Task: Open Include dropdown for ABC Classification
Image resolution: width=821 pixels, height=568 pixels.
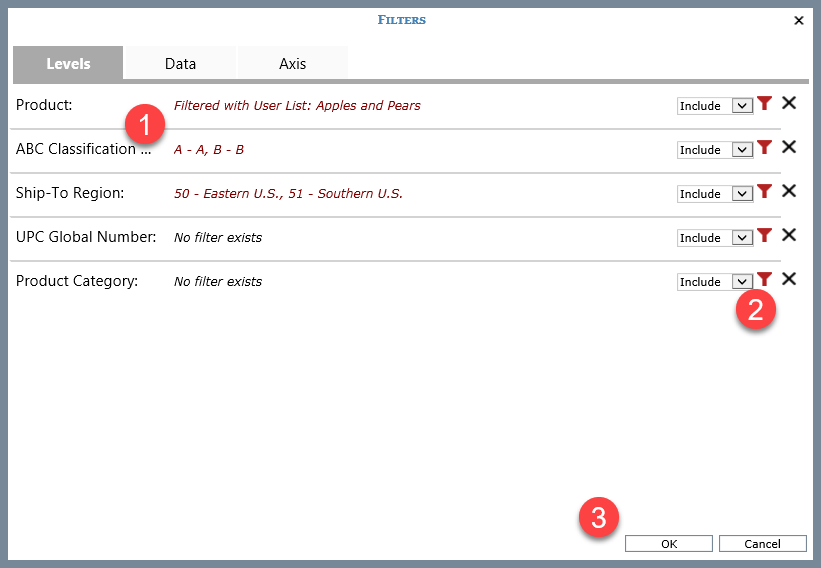Action: [x=741, y=150]
